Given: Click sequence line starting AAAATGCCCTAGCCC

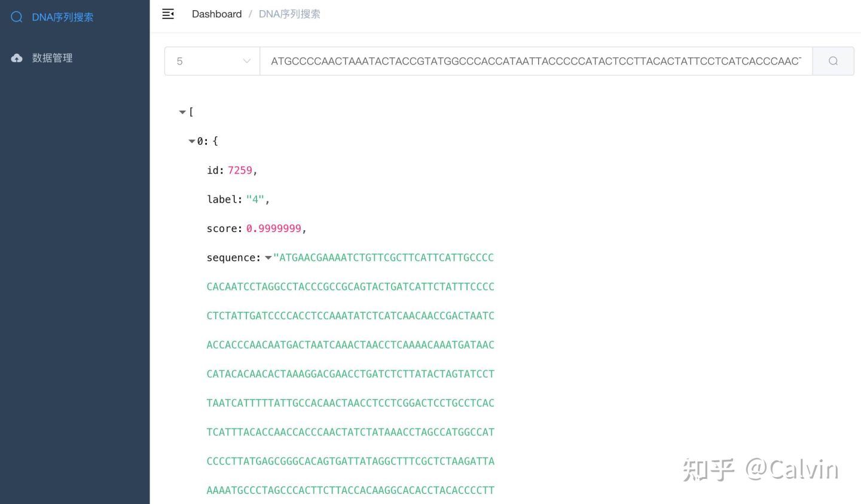Looking at the screenshot, I should click(x=350, y=490).
